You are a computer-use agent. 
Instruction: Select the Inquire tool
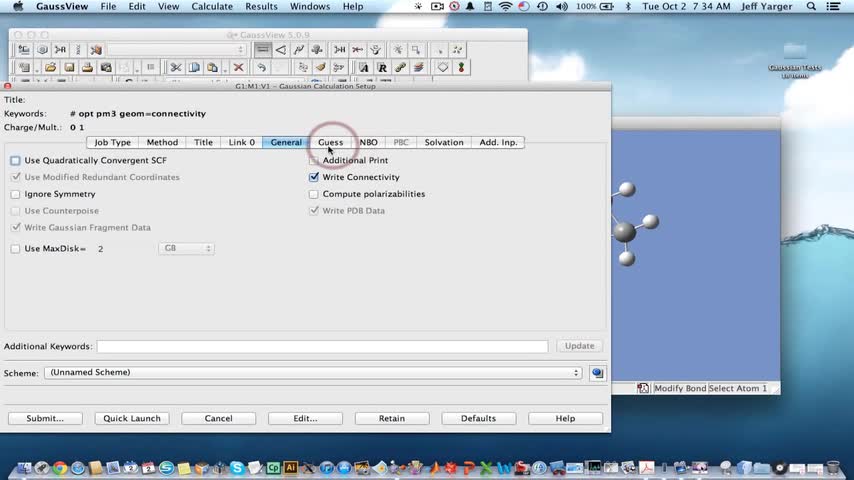click(x=316, y=50)
